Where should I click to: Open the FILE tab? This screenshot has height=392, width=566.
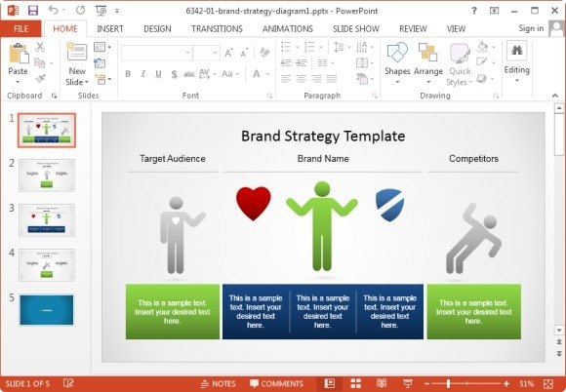pyautogui.click(x=20, y=29)
